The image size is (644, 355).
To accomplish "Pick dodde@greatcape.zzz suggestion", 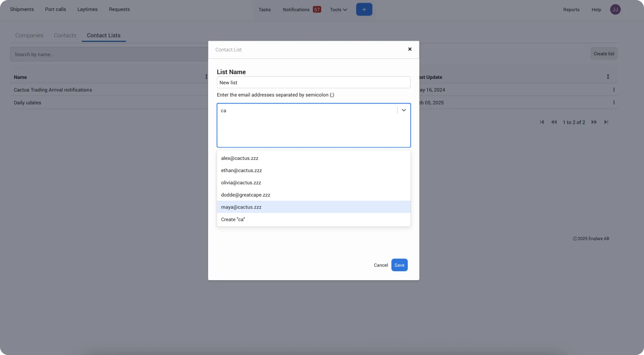I will click(314, 195).
